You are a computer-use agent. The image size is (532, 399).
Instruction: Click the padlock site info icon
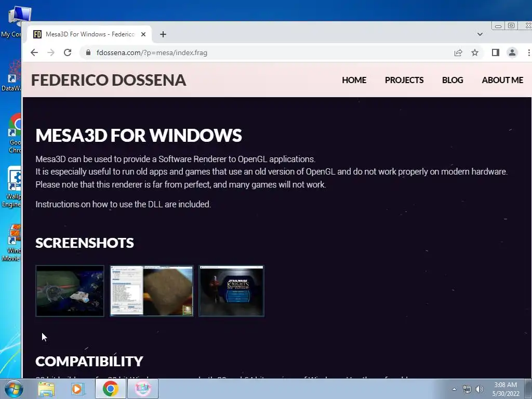pos(88,52)
